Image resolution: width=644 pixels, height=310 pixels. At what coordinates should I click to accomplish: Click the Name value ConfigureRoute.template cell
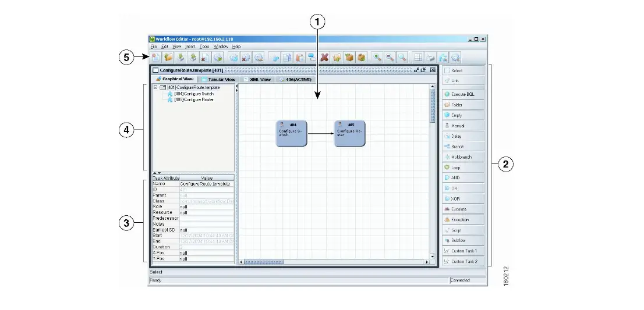[207, 184]
